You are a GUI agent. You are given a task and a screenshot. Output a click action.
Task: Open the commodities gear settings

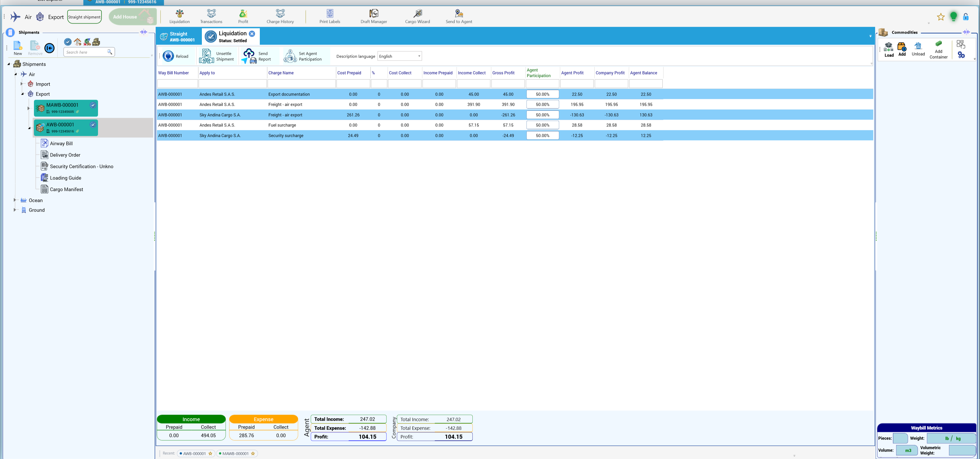(961, 55)
